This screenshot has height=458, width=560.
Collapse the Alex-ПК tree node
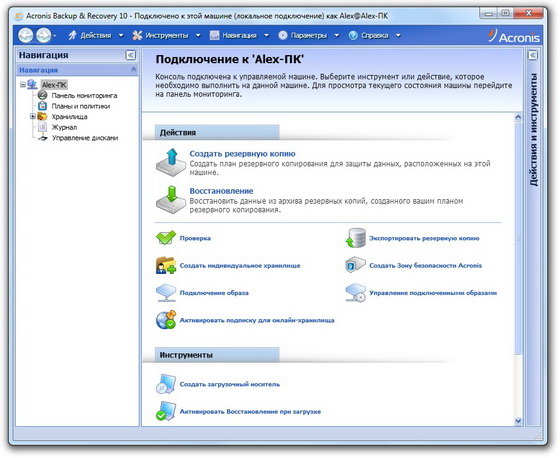(x=23, y=85)
